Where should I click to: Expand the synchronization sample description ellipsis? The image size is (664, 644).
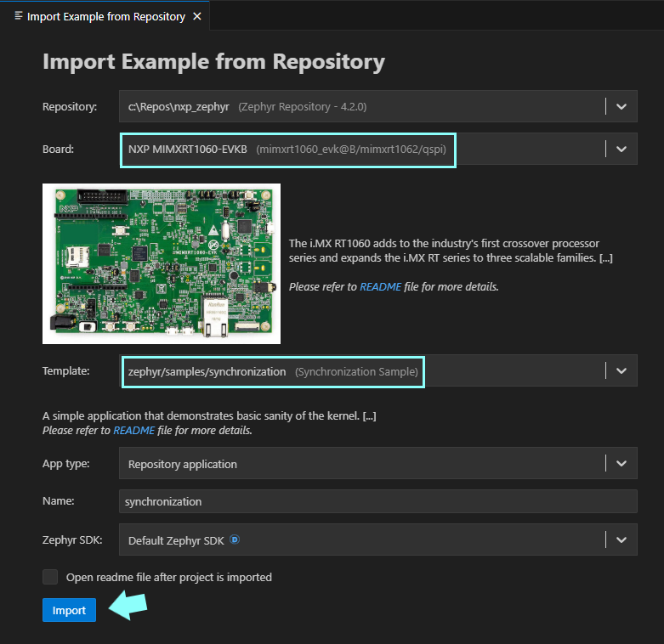point(369,416)
